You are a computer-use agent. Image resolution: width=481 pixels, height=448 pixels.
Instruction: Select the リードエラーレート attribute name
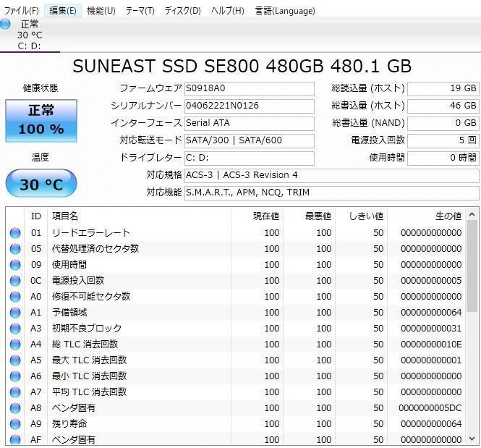pyautogui.click(x=91, y=233)
